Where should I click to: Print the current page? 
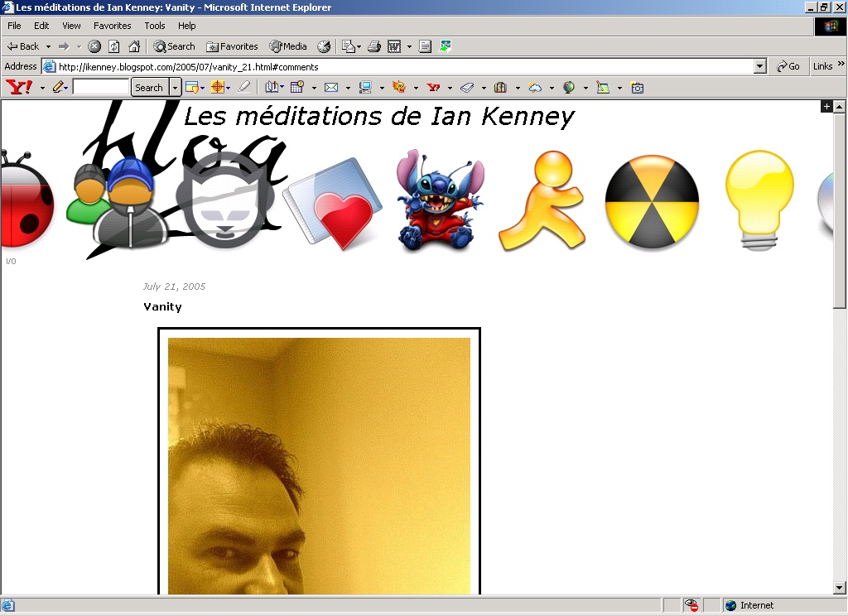pyautogui.click(x=373, y=46)
